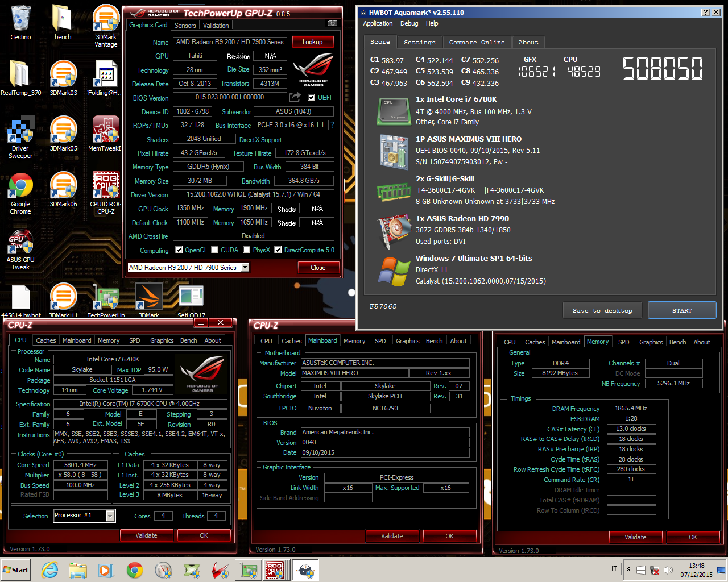728x582 pixels.
Task: Launch the ASUS GPU Tweak desktop shortcut
Action: tap(20, 248)
